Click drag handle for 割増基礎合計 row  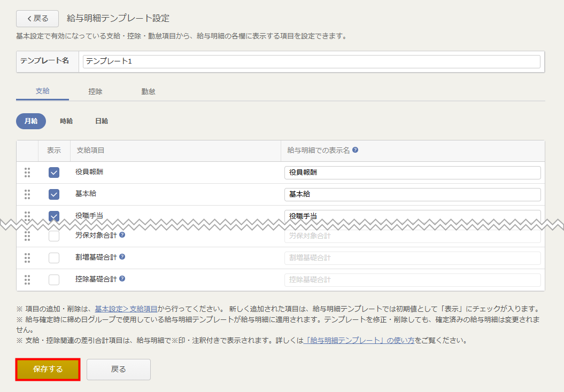click(x=27, y=258)
